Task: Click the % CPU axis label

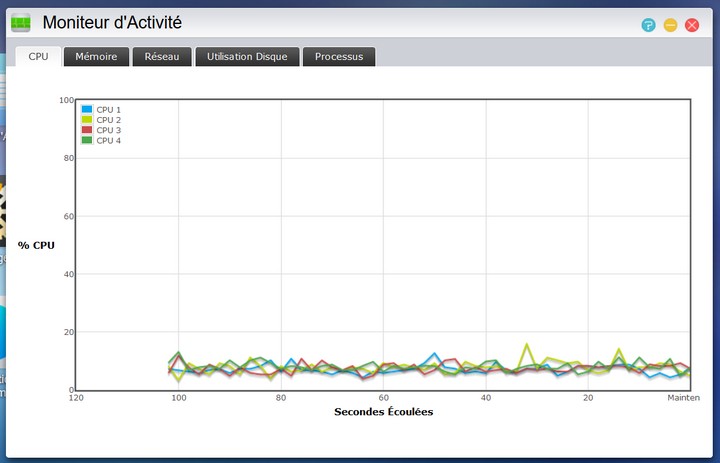Action: tap(36, 245)
